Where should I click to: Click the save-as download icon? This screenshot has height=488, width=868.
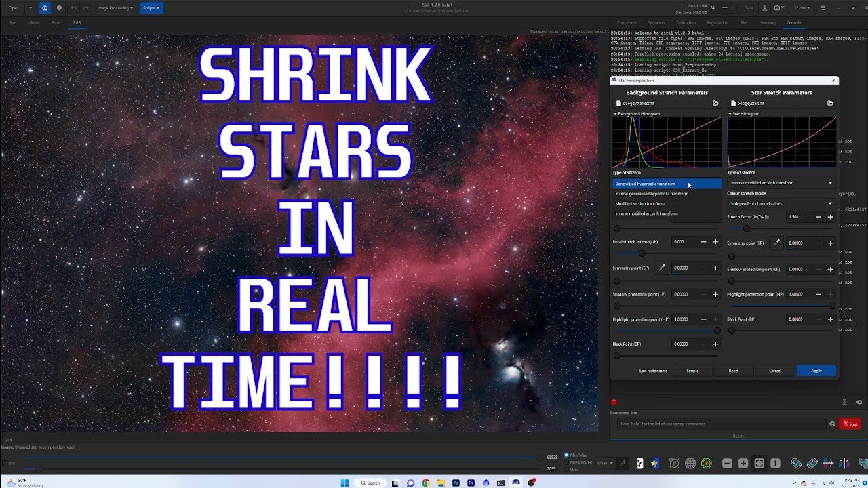pos(764,8)
